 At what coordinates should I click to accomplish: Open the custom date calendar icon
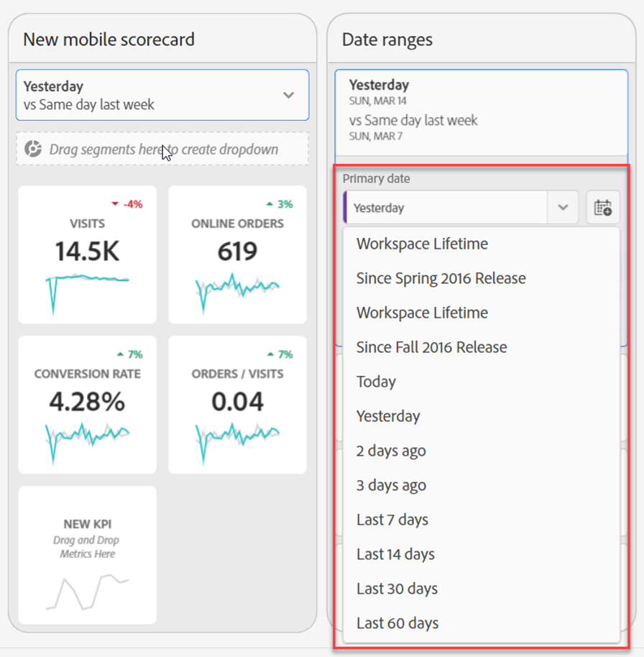[603, 208]
